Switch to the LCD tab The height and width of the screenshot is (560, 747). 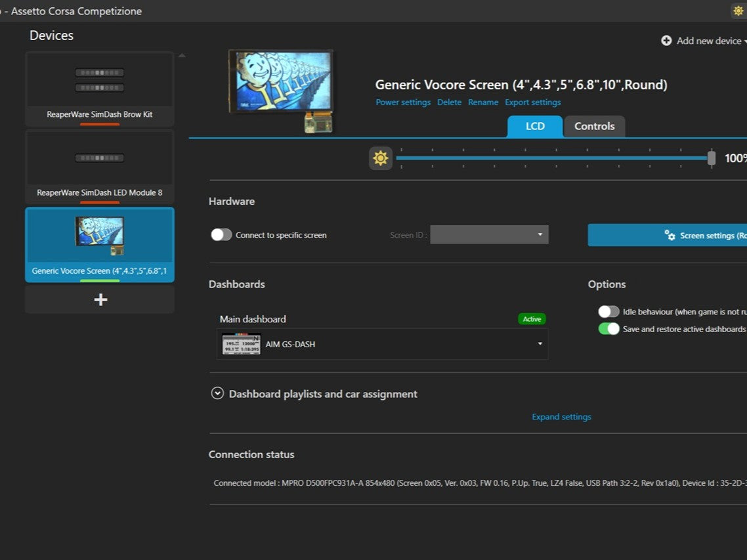click(x=534, y=126)
